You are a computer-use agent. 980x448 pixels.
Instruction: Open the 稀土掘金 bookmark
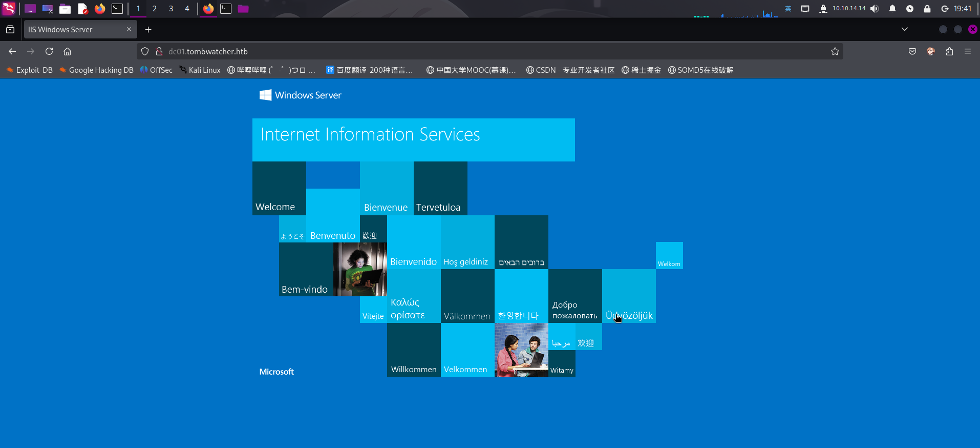(x=641, y=70)
